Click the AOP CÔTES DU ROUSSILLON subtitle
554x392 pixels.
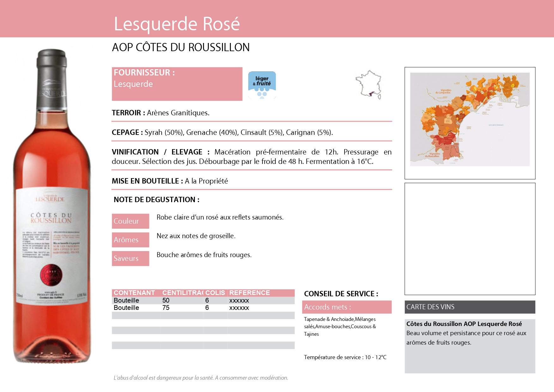(181, 47)
